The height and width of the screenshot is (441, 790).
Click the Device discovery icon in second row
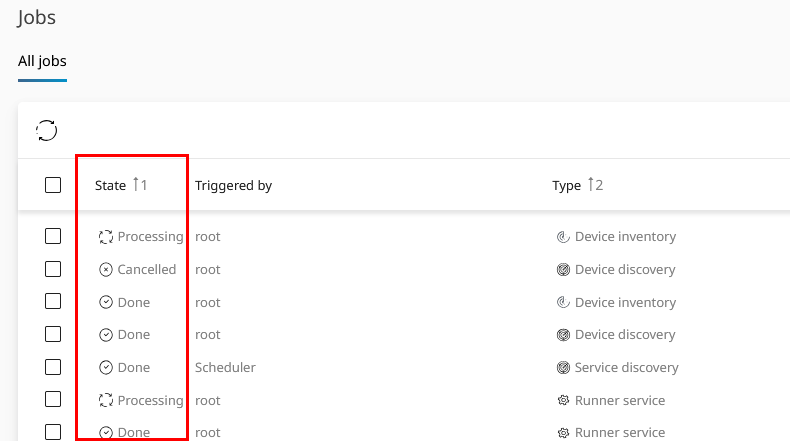(x=563, y=270)
